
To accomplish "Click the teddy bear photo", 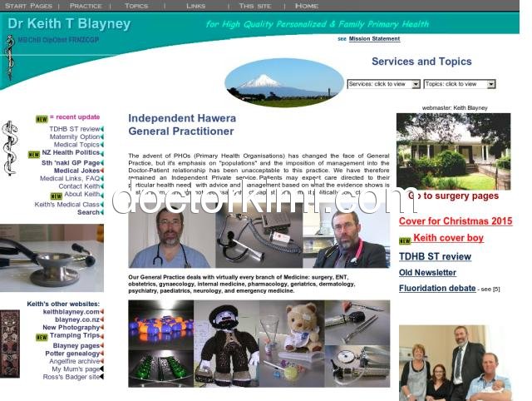I will click(x=292, y=344).
